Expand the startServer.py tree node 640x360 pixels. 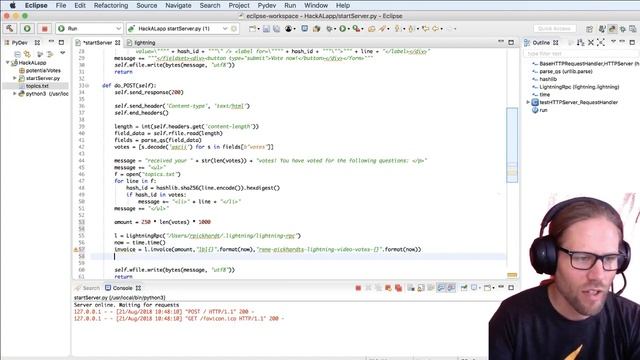(15, 78)
